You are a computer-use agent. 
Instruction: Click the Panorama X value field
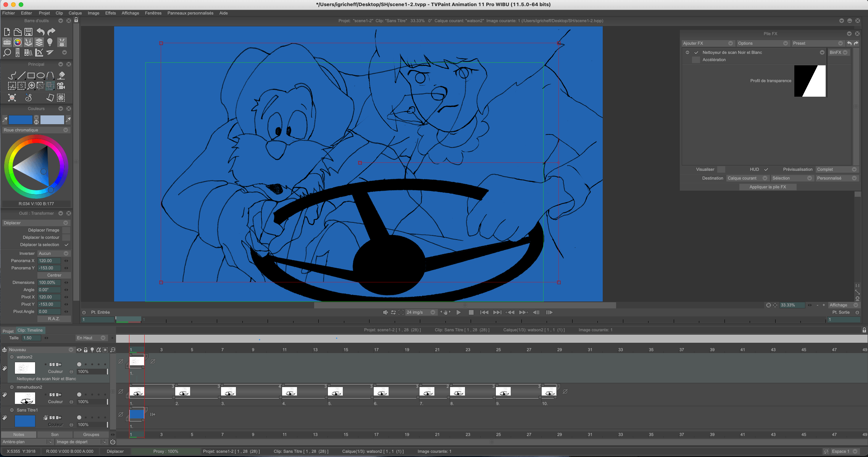click(x=49, y=261)
